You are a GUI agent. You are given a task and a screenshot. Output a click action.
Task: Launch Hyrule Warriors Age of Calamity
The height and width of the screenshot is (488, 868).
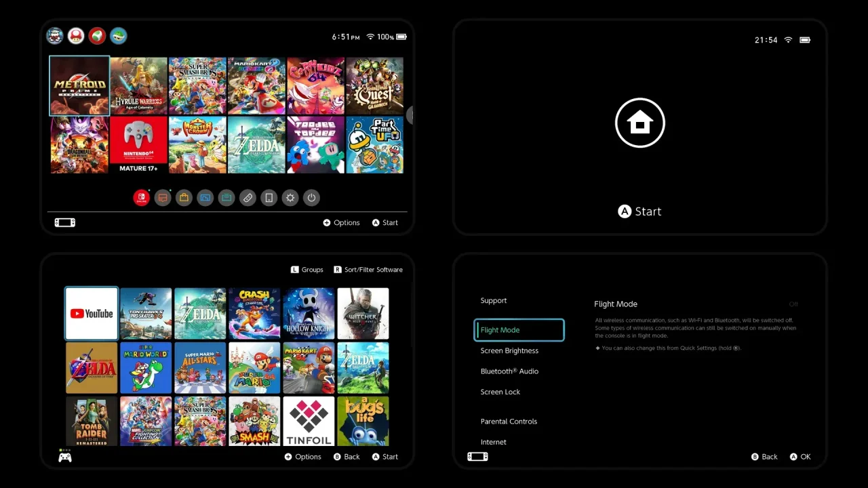[x=138, y=86]
